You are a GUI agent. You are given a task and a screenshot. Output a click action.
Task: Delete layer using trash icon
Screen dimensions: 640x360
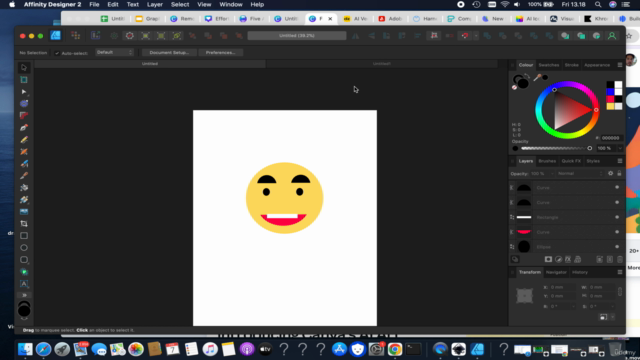620,259
